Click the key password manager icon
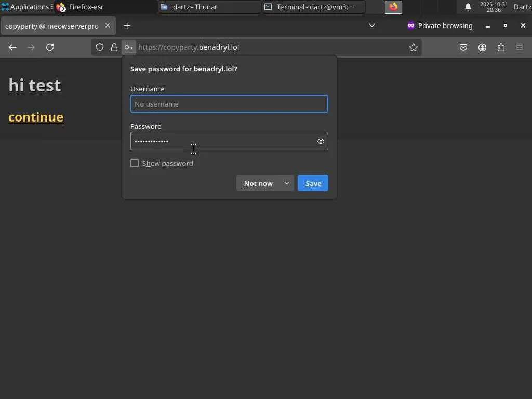The image size is (532, 399). 128,47
